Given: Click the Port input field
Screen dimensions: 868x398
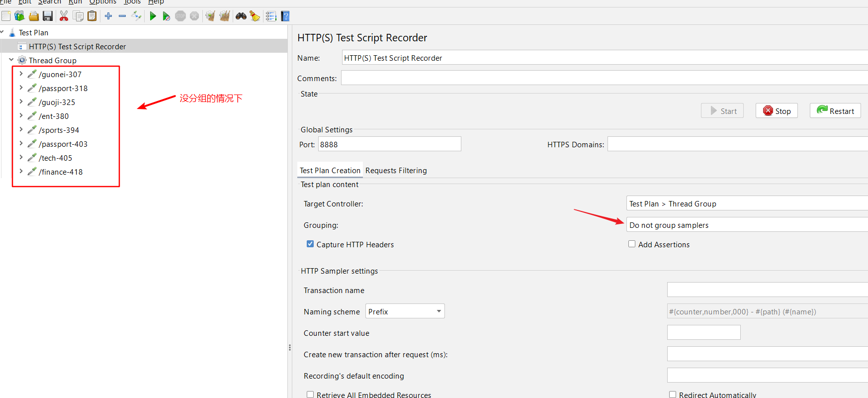Looking at the screenshot, I should pyautogui.click(x=389, y=145).
